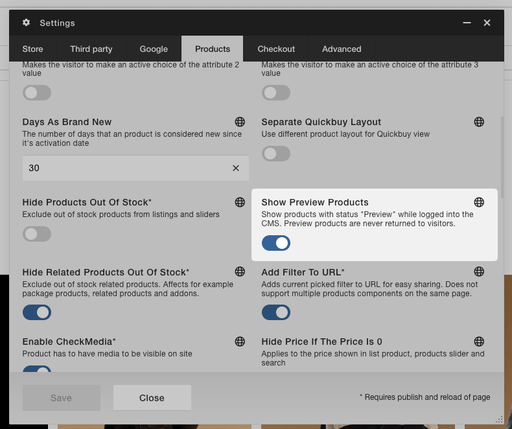Screen dimensions: 512x429
Task: Click the 'Add Filter To URL*' heading
Action: 303,272
